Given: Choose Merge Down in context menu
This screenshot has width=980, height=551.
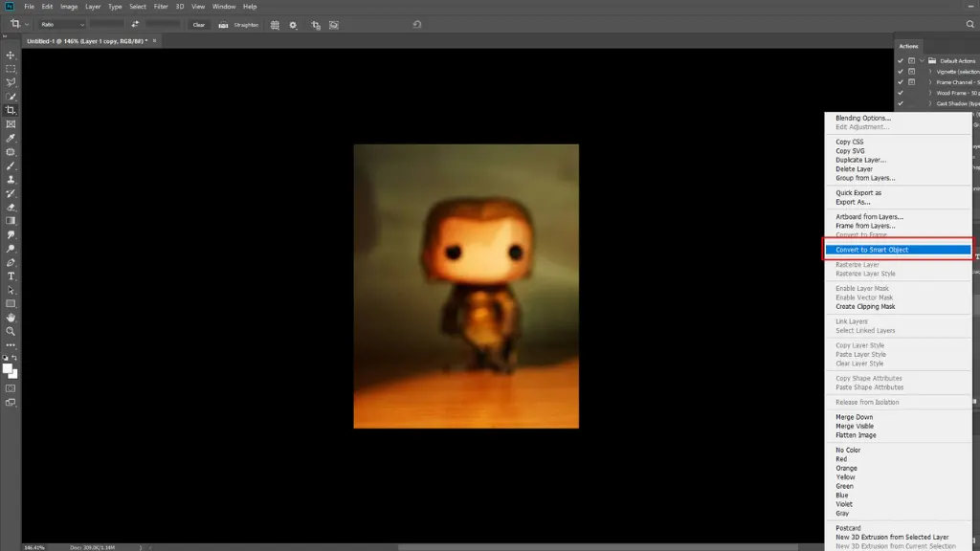Looking at the screenshot, I should coord(855,417).
